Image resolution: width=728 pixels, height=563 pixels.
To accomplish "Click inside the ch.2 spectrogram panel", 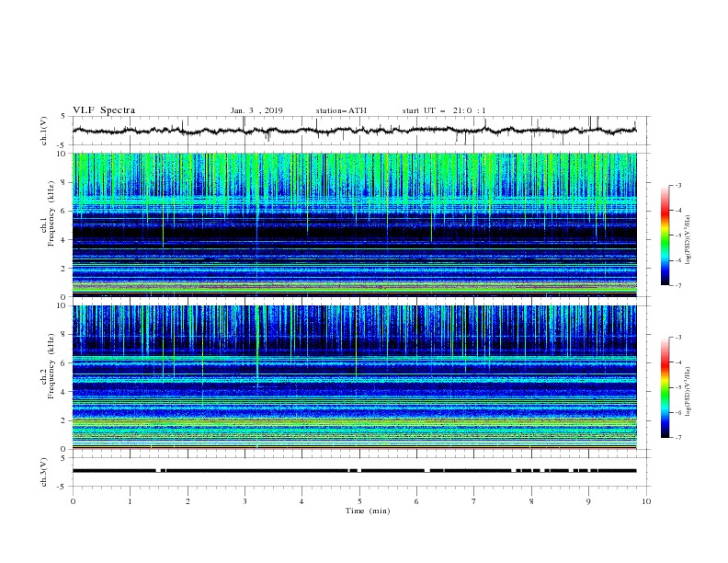I will (x=354, y=377).
